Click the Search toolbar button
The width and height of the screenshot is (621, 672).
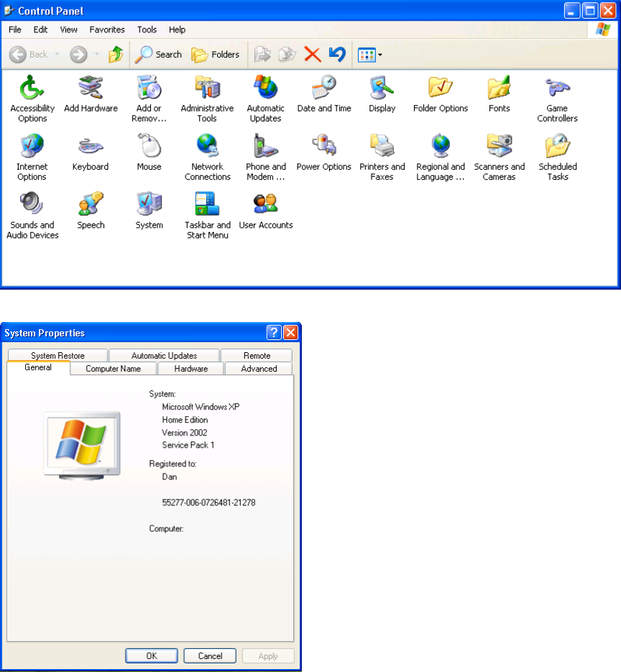pos(158,55)
